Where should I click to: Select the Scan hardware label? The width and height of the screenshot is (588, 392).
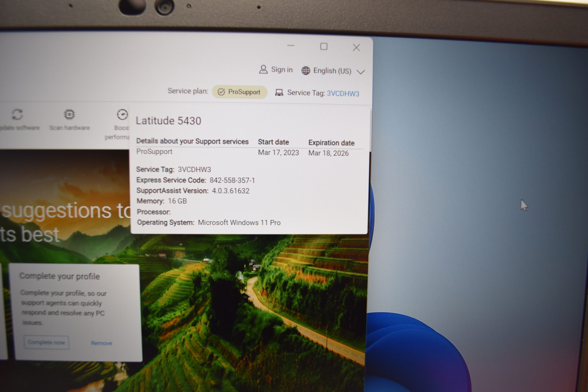coord(69,128)
